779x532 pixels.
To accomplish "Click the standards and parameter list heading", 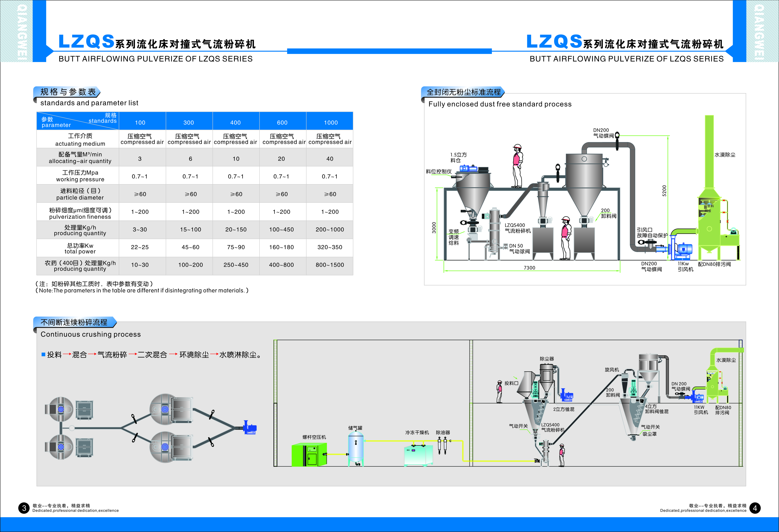I will [89, 103].
